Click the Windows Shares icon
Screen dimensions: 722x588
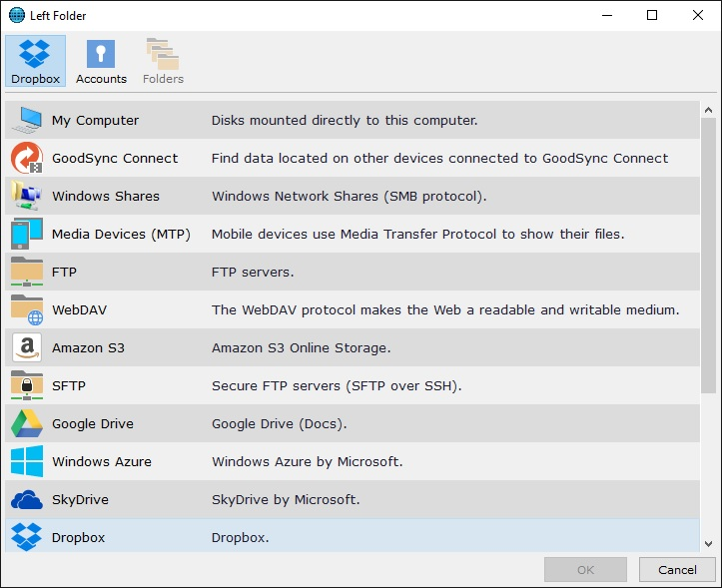[26, 196]
